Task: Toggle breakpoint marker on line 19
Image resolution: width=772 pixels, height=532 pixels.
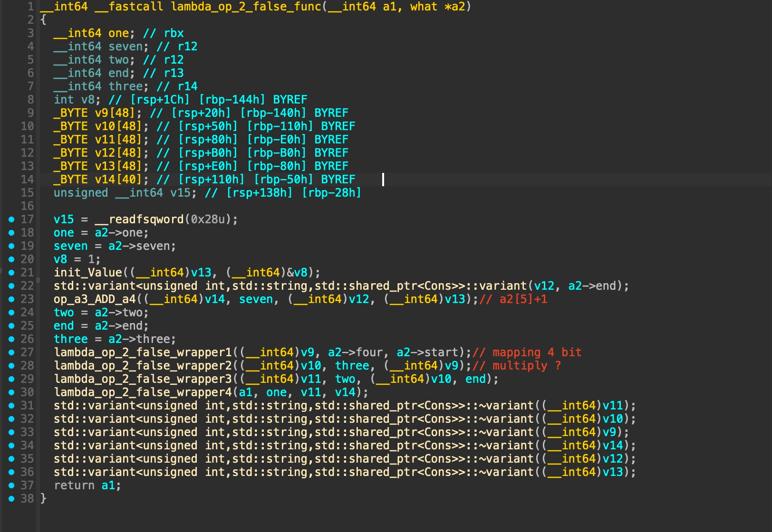Action: [11, 246]
